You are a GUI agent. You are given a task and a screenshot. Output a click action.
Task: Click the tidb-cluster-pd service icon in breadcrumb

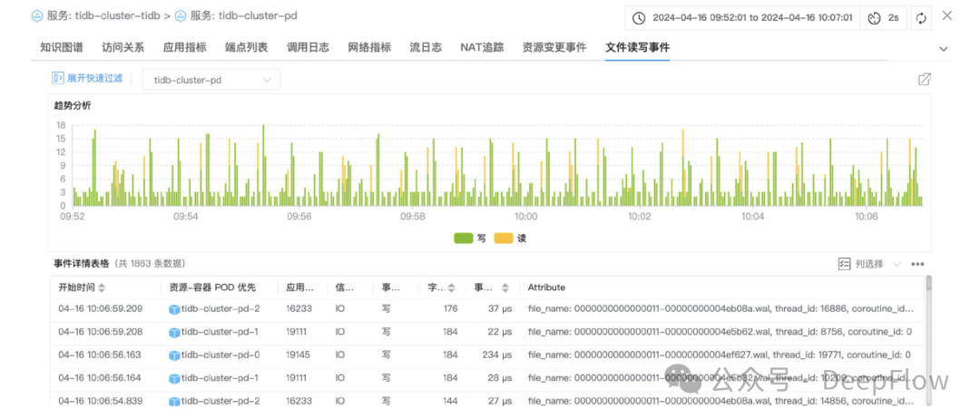coord(181,16)
